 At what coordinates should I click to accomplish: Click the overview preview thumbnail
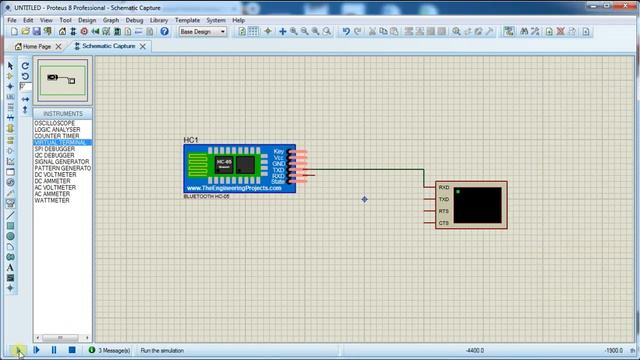pyautogui.click(x=62, y=80)
